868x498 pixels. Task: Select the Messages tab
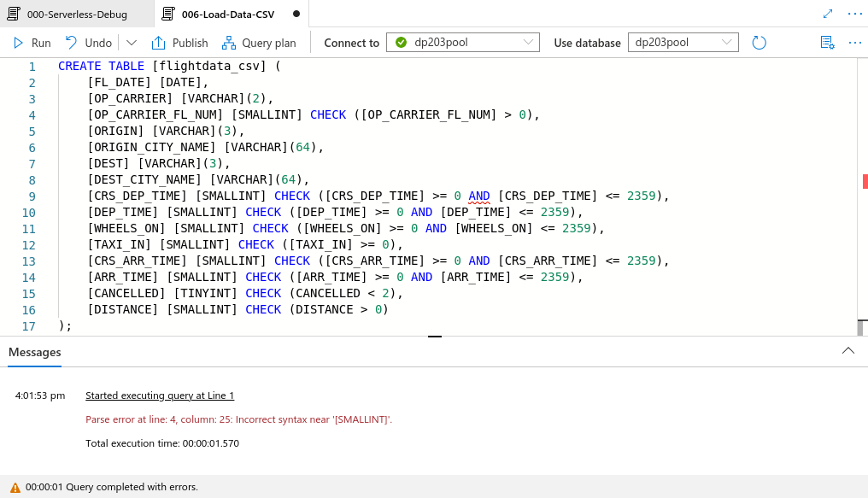coord(34,352)
